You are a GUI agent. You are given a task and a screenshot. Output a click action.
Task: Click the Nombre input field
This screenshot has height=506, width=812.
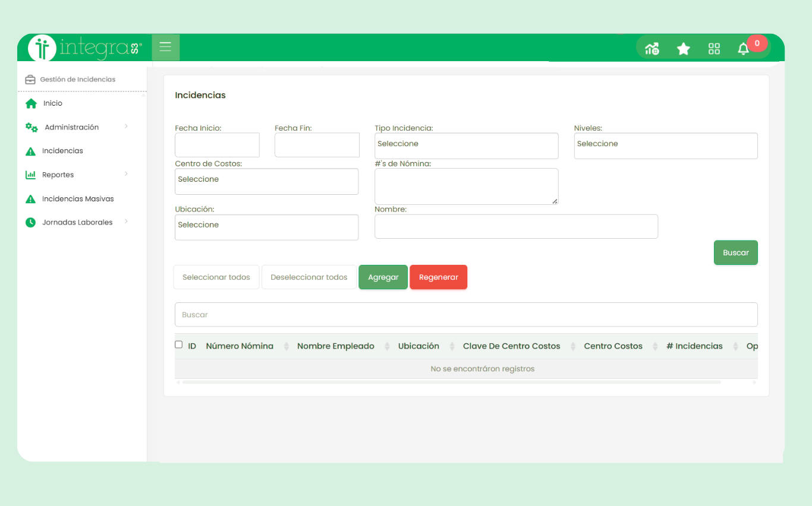pos(516,226)
